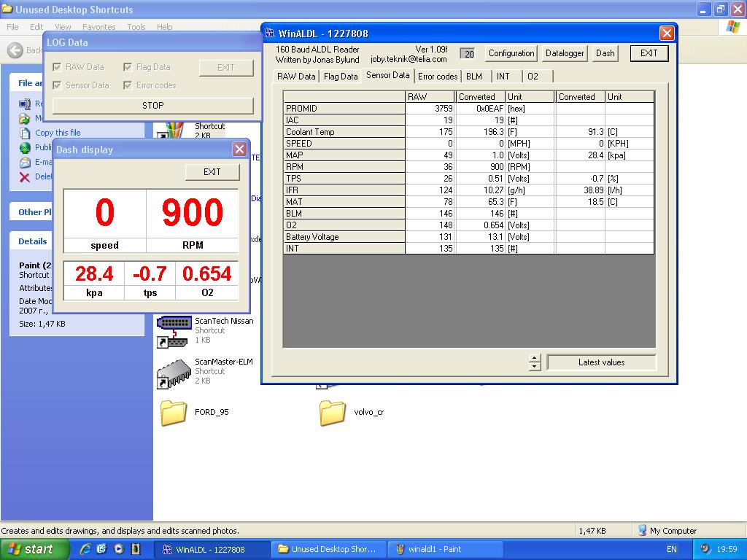Close the Dash display window
The image size is (747, 560).
tap(239, 149)
